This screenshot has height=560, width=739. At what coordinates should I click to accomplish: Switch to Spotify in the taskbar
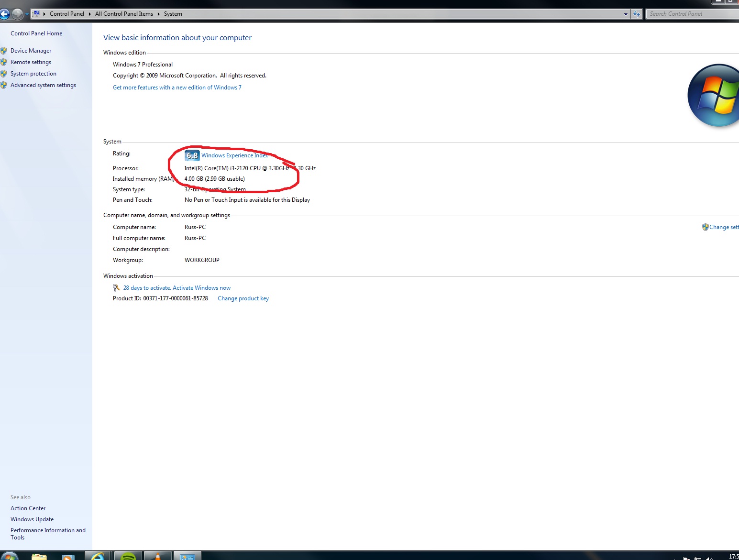pos(128,555)
